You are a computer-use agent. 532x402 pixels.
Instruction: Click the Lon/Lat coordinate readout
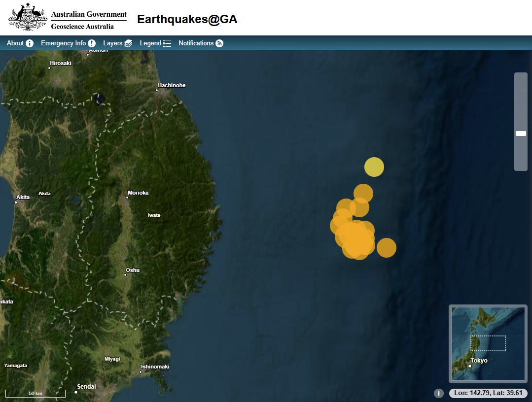(x=488, y=393)
